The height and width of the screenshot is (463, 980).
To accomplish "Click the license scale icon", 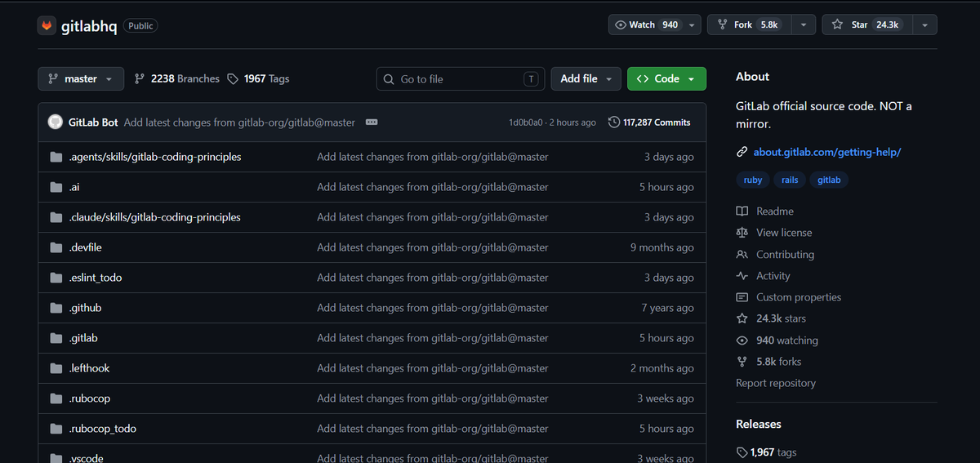I will [x=742, y=233].
